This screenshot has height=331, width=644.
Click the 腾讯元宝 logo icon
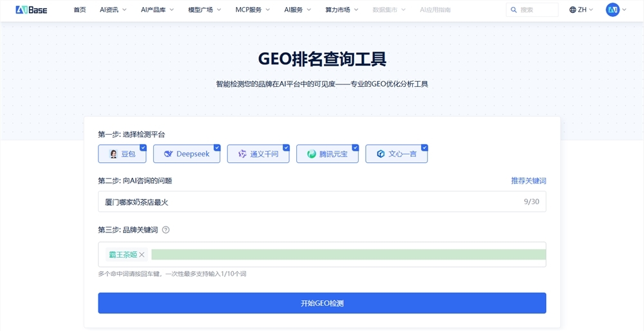312,154
